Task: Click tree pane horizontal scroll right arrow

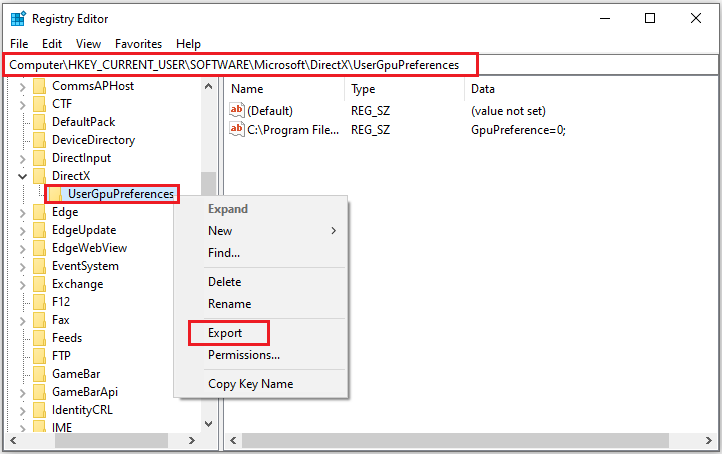Action: coord(192,441)
